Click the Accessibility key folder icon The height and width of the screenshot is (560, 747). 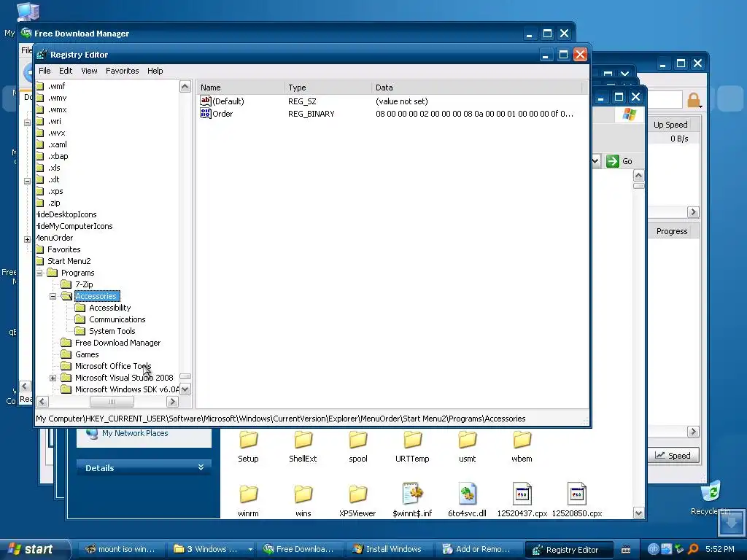coord(80,308)
